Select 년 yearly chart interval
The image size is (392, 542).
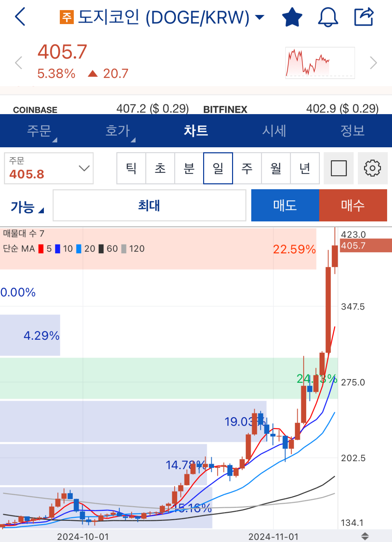pyautogui.click(x=305, y=168)
